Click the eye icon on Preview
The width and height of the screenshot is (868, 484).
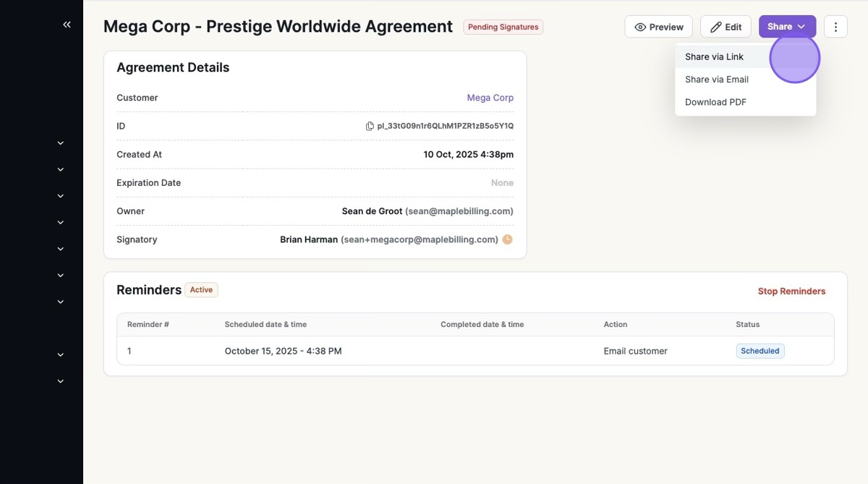point(640,27)
